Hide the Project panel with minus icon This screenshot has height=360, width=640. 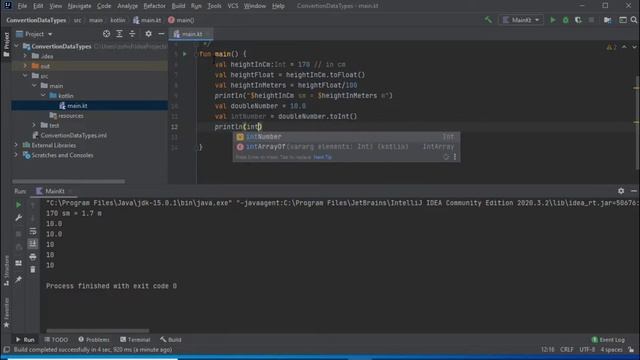click(x=161, y=34)
